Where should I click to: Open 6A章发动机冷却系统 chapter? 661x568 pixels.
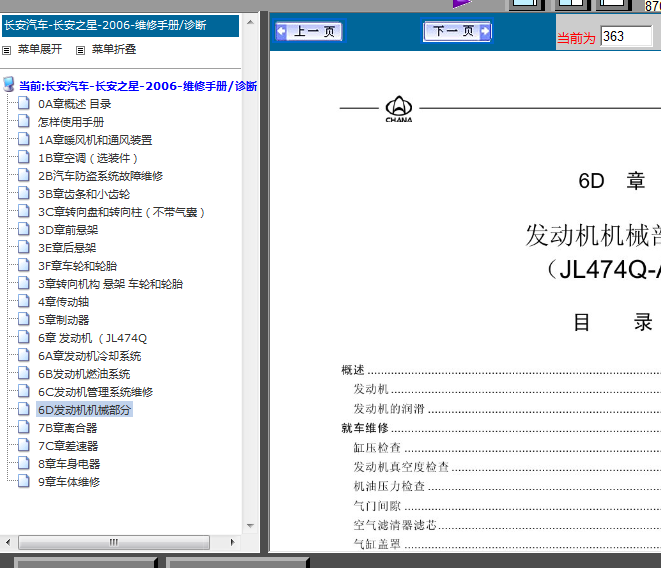point(89,356)
